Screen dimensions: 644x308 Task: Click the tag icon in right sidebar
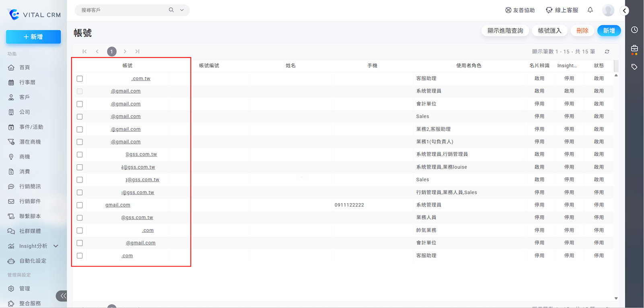pyautogui.click(x=634, y=67)
